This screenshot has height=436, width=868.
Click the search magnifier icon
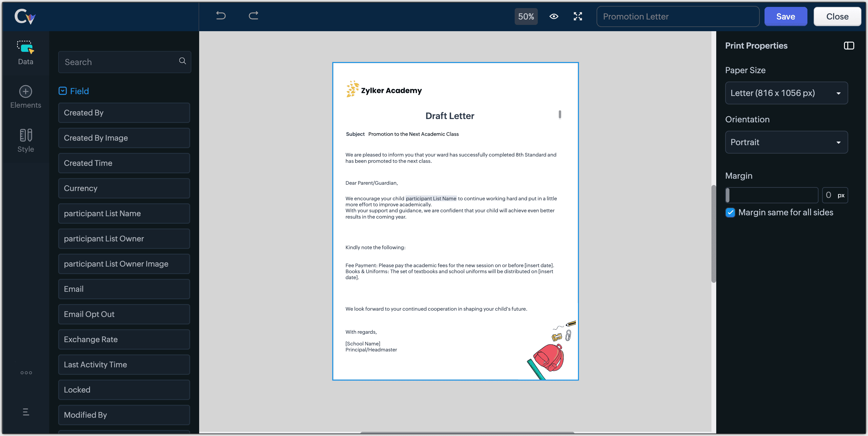click(x=182, y=61)
